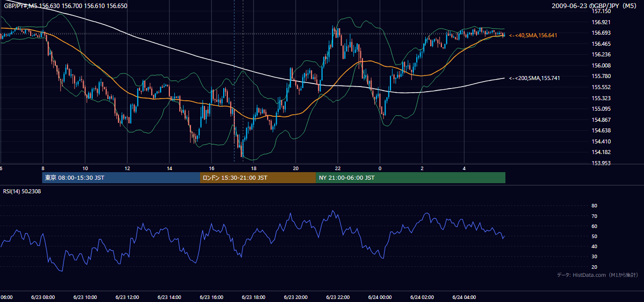The width and height of the screenshot is (644, 302).
Task: Click the '6/23 10:00' bottom time label
Action: tap(85, 297)
